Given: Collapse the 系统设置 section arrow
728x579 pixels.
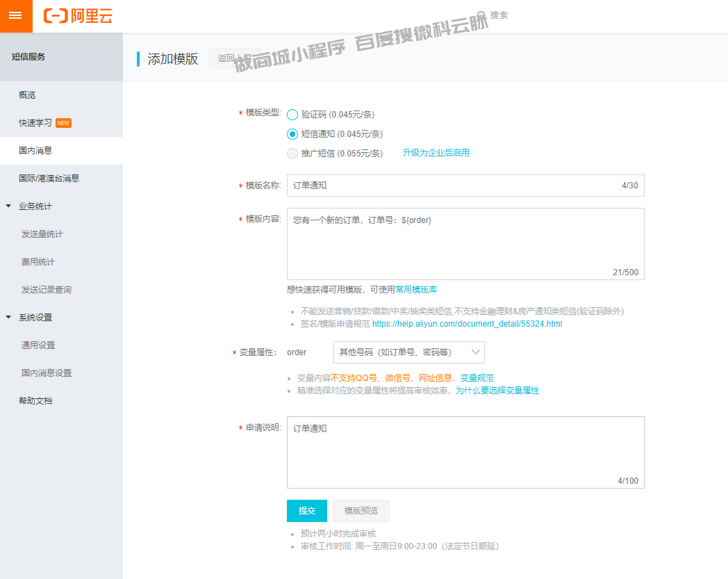Looking at the screenshot, I should pyautogui.click(x=8, y=317).
